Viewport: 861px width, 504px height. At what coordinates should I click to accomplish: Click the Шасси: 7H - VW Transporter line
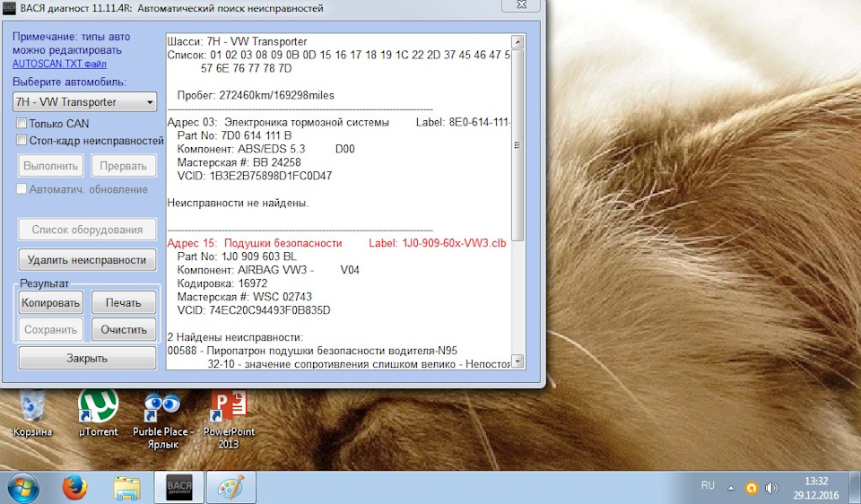pyautogui.click(x=237, y=41)
